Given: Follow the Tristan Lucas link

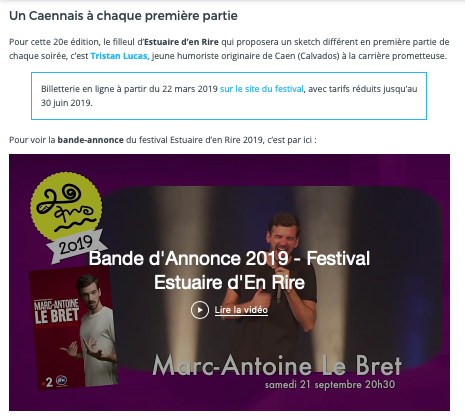Looking at the screenshot, I should (x=120, y=56).
